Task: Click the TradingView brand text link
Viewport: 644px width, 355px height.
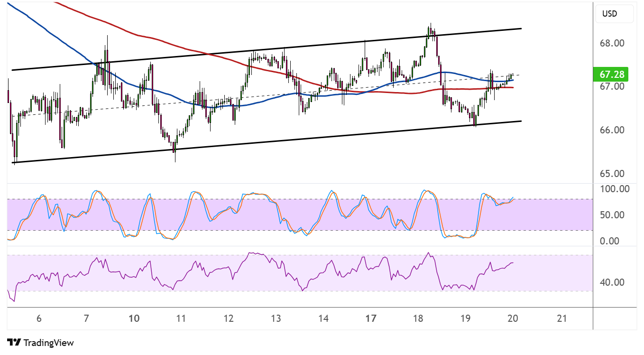Action: click(x=48, y=343)
